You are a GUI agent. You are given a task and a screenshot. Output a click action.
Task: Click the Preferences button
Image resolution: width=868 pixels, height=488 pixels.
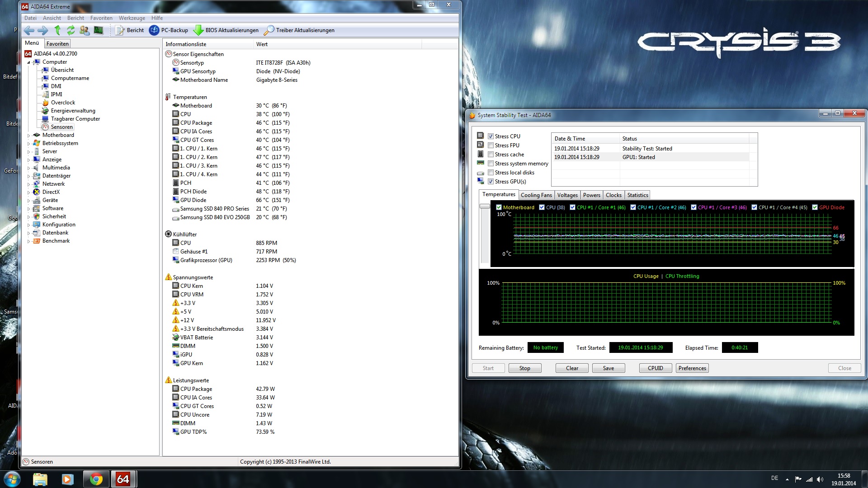[692, 368]
